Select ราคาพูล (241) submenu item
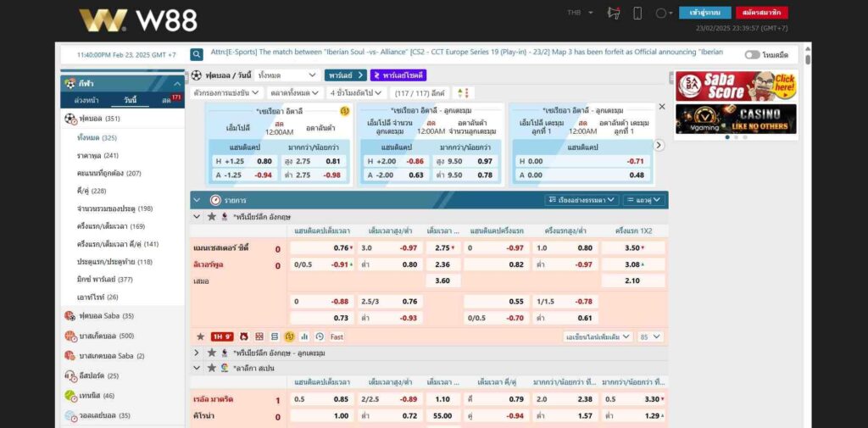The image size is (868, 428). click(x=97, y=156)
